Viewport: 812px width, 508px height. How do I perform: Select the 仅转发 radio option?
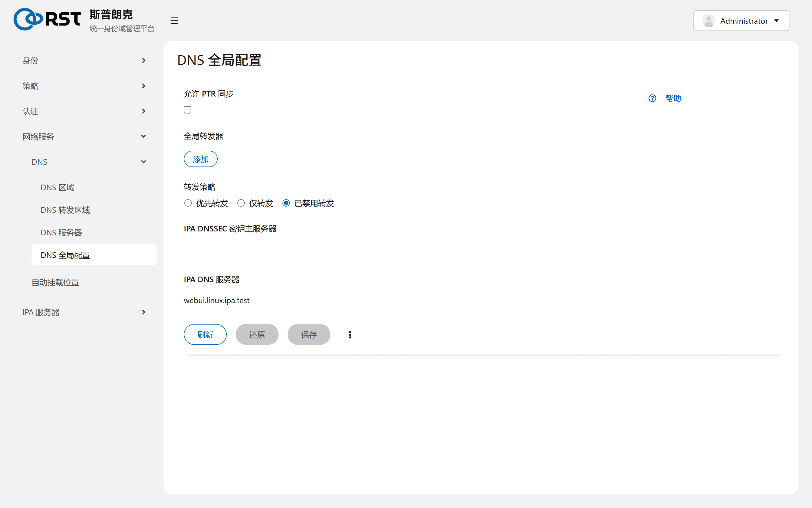241,203
